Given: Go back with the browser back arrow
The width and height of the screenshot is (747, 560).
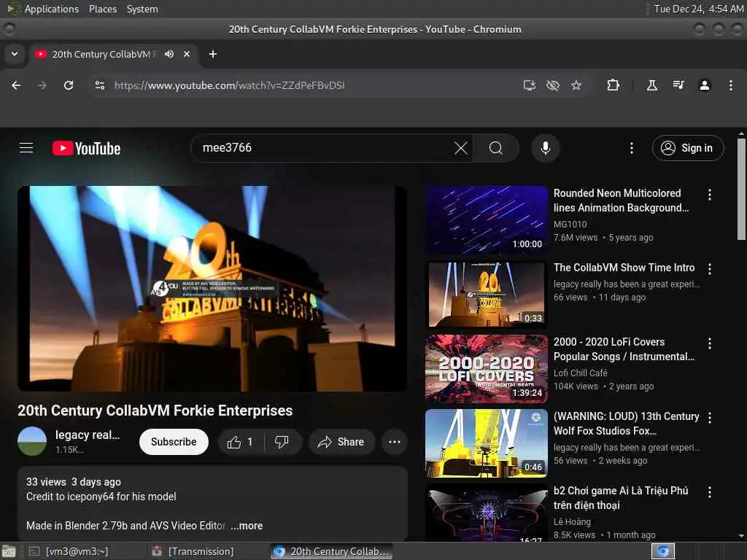Looking at the screenshot, I should [x=16, y=85].
